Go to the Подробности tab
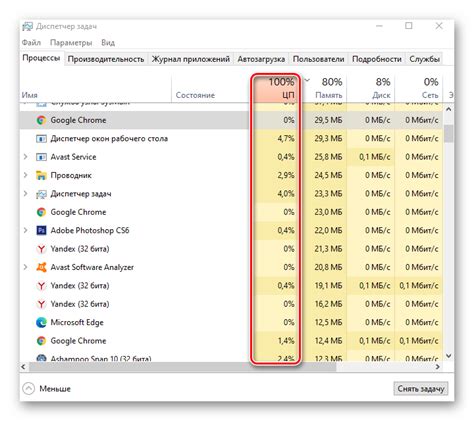The width and height of the screenshot is (474, 421). [x=377, y=59]
